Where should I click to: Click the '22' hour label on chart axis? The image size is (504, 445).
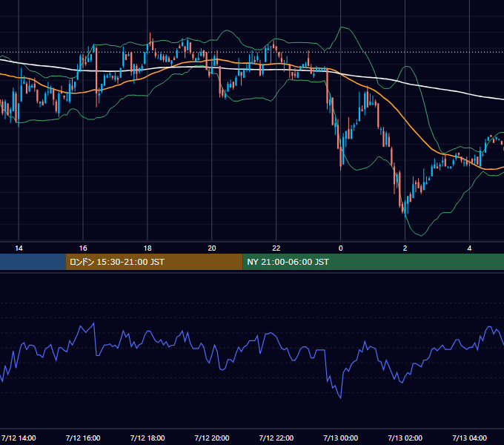click(x=276, y=248)
